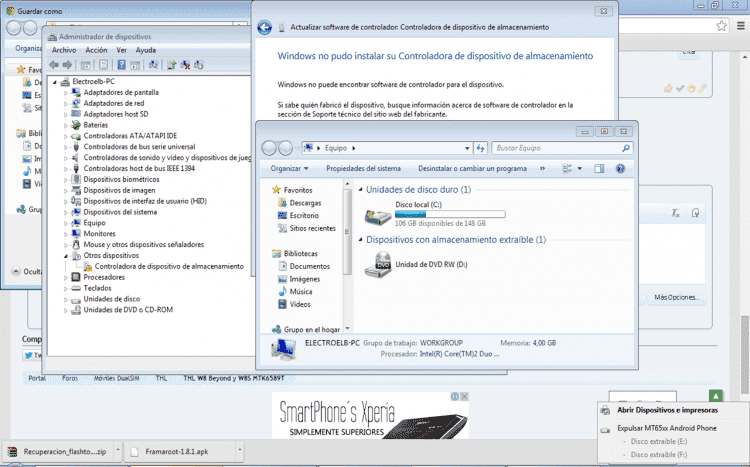Viewport: 750px width, 467px height.
Task: Click Propiedades del sistema button
Action: (x=364, y=168)
